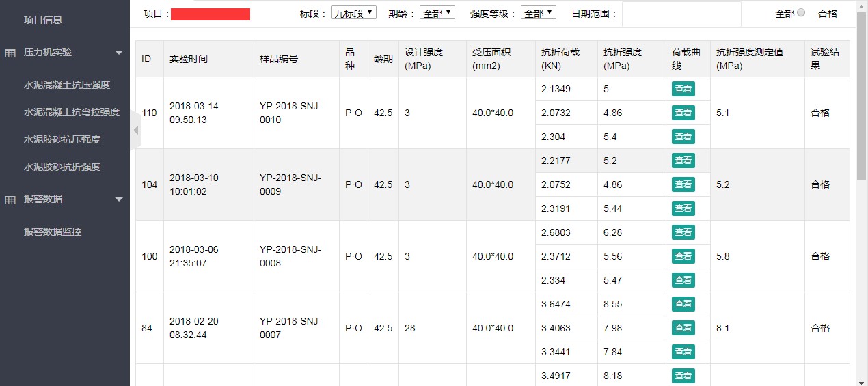Click the 龄期 column header
The image size is (868, 386).
[x=383, y=59]
